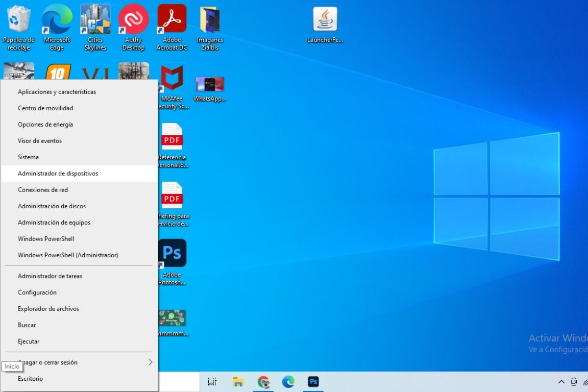The width and height of the screenshot is (588, 392).
Task: Open Task View from the taskbar
Action: (212, 382)
